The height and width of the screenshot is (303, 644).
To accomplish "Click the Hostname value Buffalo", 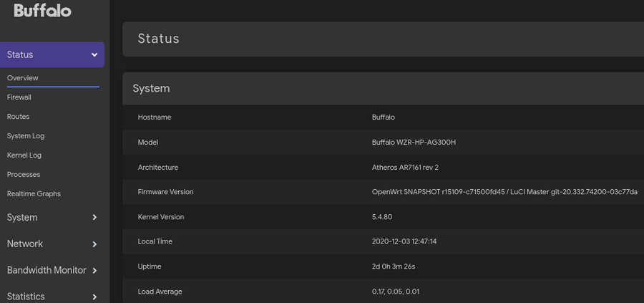I will tap(383, 117).
